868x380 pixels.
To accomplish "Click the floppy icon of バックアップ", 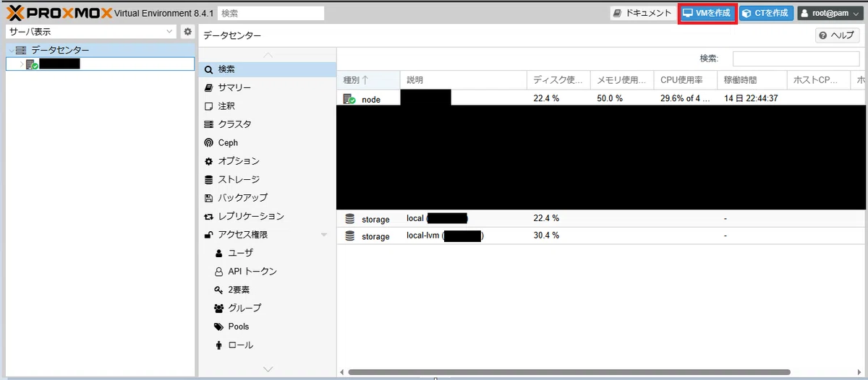I will point(208,198).
